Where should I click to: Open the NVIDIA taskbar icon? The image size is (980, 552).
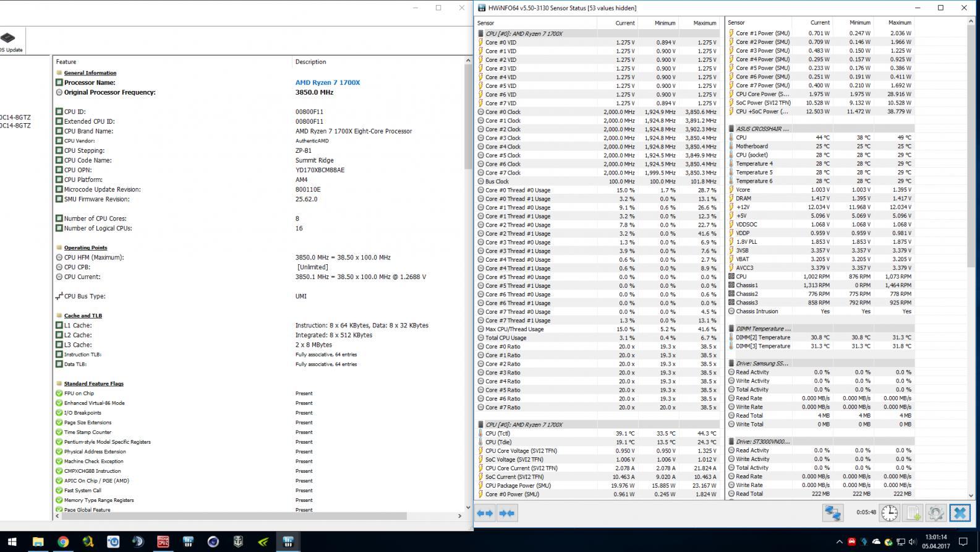(263, 541)
